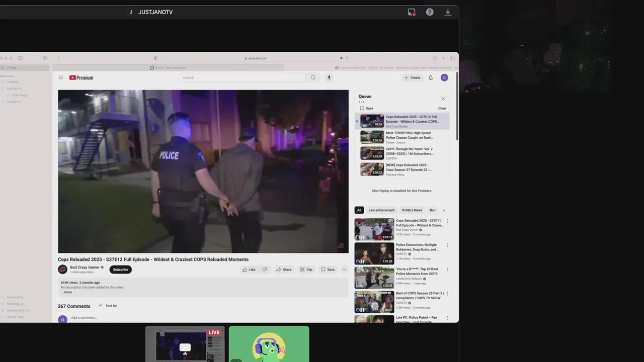Open 'Untitled 4' tab group in sidebar

[x=14, y=88]
